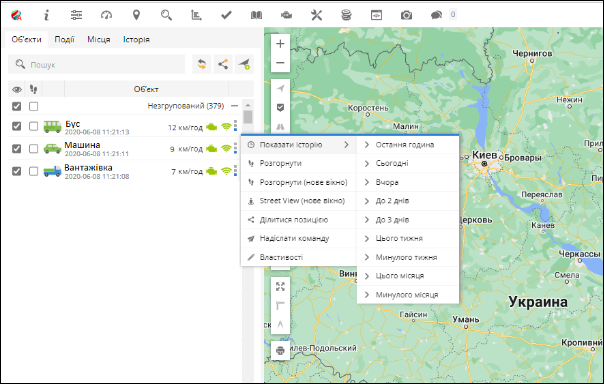Screen dimensions: 605x384
Task: Toggle follow checkbox for Незгрупований group
Action: (34, 106)
